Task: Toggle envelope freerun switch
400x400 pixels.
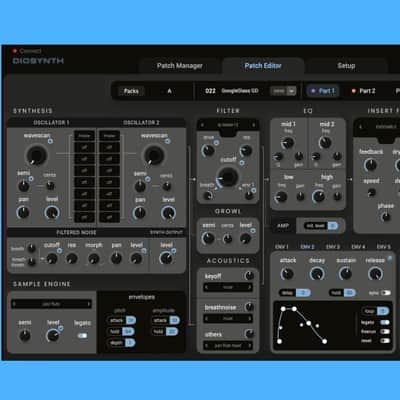Action: click(x=385, y=331)
